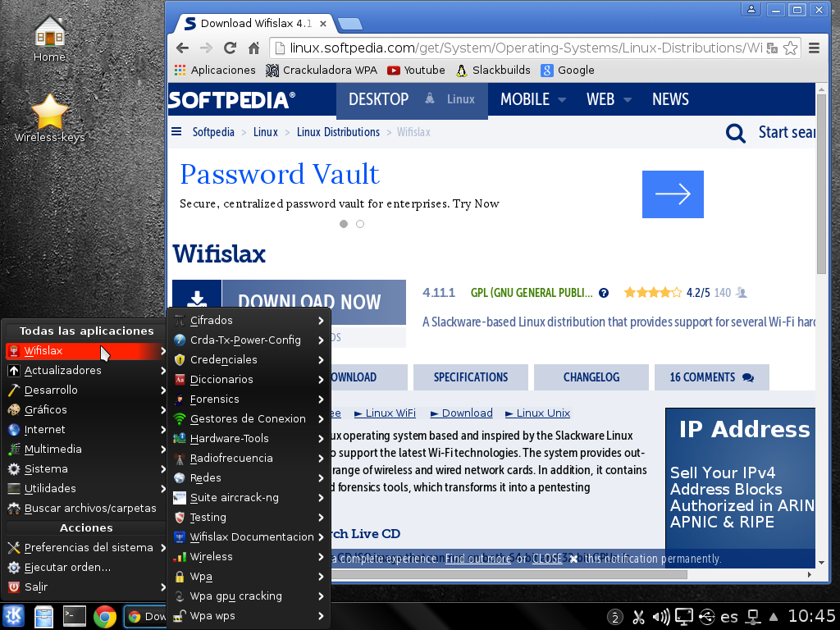This screenshot has width=840, height=630.
Task: Open the 16 COMMENTS tab
Action: (712, 377)
